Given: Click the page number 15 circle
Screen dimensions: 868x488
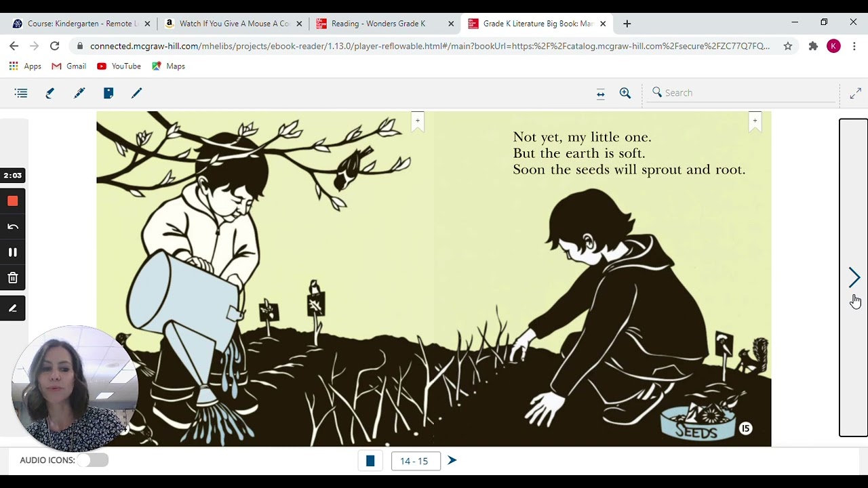Looking at the screenshot, I should click(x=745, y=428).
